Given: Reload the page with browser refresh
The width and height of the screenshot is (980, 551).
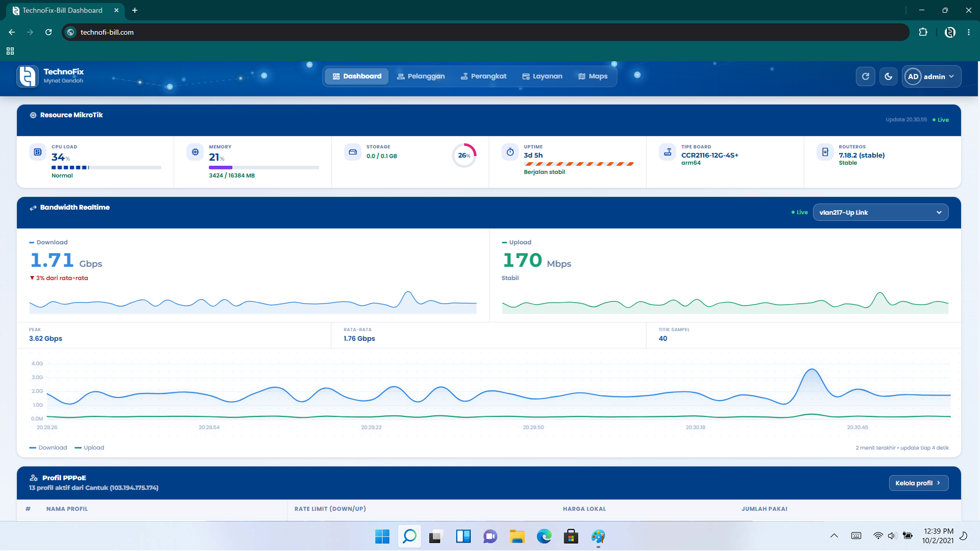Looking at the screenshot, I should [x=48, y=32].
